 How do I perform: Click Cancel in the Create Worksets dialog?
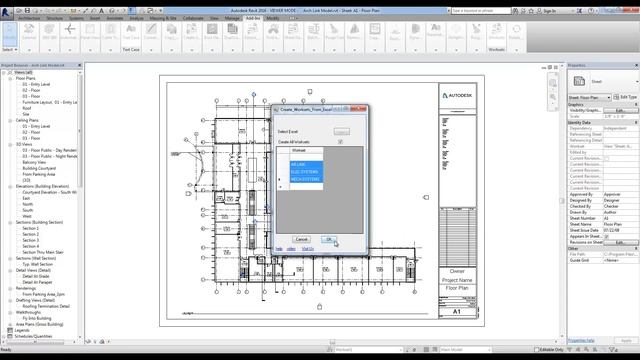point(301,240)
